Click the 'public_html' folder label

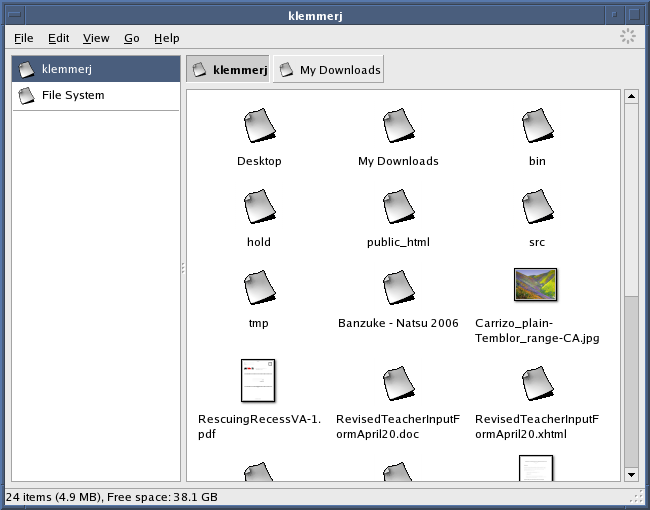click(398, 242)
